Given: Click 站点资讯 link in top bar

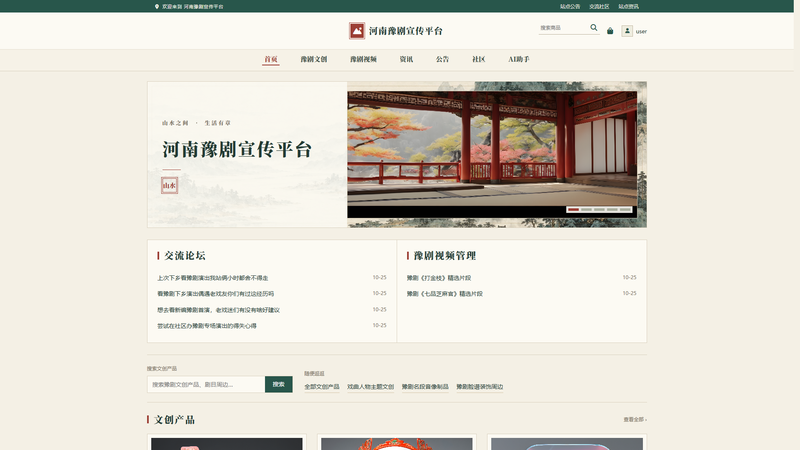Looking at the screenshot, I should (628, 7).
